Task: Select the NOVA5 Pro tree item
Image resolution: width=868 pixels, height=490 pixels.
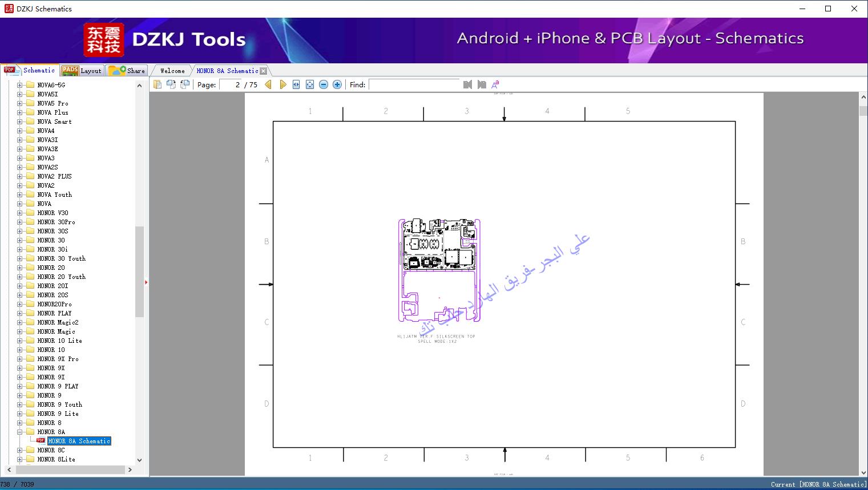Action: tap(53, 103)
